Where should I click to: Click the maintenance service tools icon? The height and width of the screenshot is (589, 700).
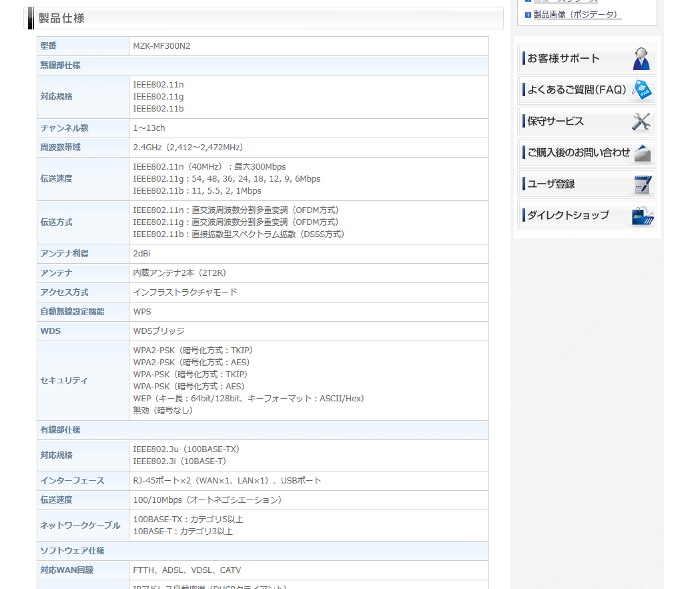[641, 121]
